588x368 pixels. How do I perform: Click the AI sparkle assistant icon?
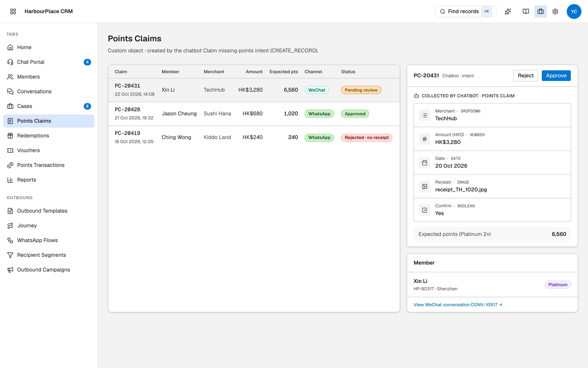pyautogui.click(x=508, y=11)
